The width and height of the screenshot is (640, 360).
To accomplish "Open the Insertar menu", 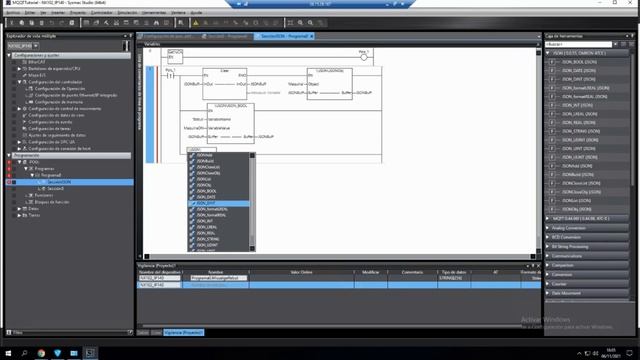I will [58, 13].
